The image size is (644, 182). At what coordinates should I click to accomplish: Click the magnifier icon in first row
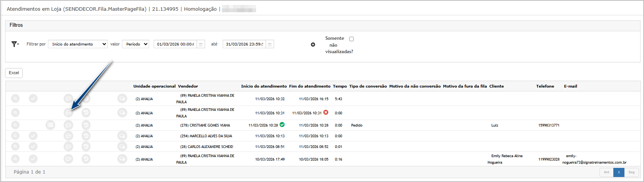15,99
